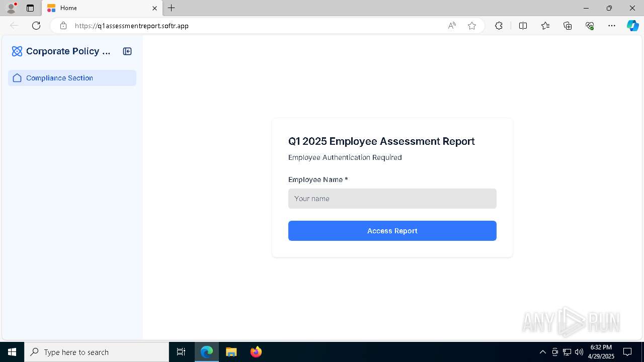This screenshot has height=362, width=644.
Task: Open the volume control icon
Action: click(579, 352)
